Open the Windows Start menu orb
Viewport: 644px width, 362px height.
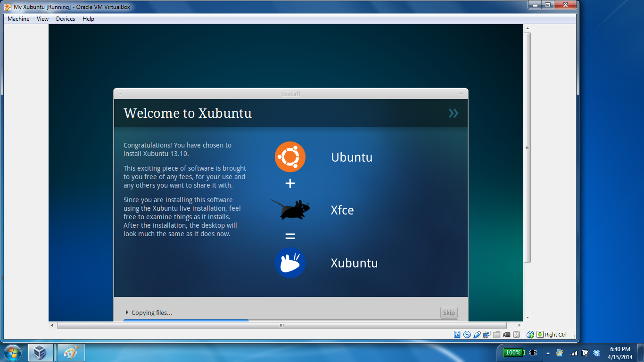pos(12,353)
